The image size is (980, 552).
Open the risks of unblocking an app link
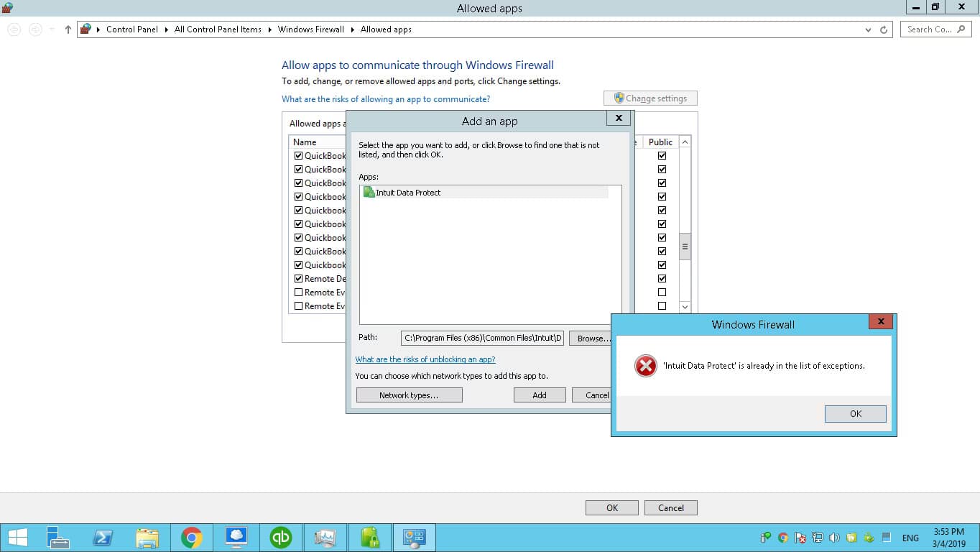[425, 359]
